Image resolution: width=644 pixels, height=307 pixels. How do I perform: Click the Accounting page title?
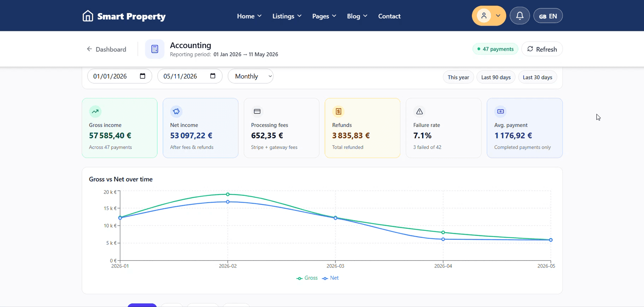[190, 45]
